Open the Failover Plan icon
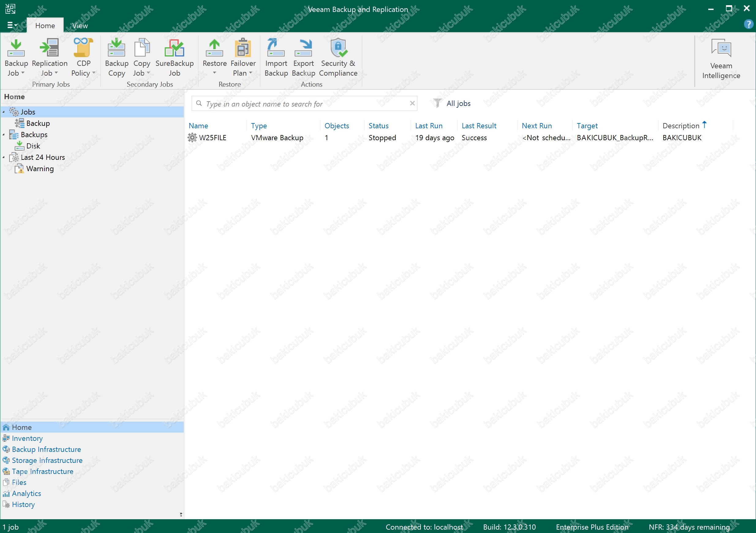The width and height of the screenshot is (756, 533). click(x=243, y=48)
